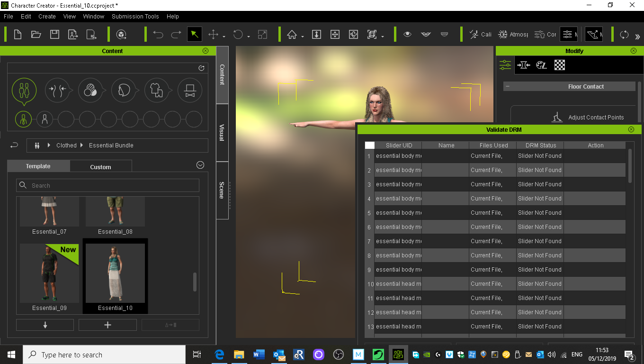This screenshot has height=364, width=644.
Task: Click the Home camera view icon
Action: click(x=292, y=35)
